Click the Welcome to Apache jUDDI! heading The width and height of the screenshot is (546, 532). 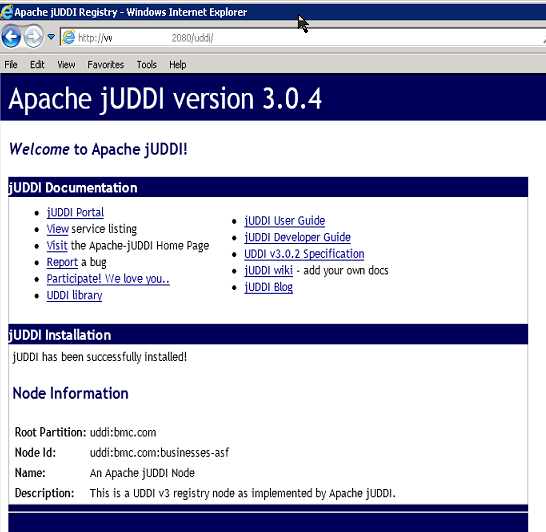[98, 150]
